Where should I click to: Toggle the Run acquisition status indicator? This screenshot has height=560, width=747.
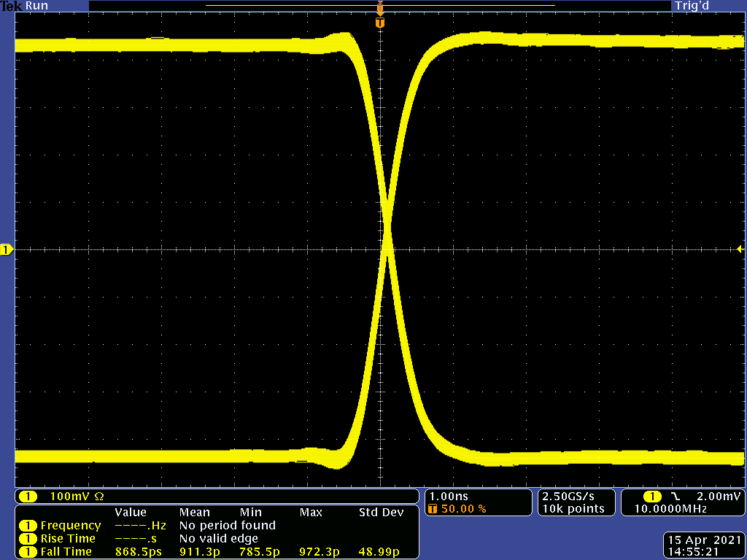point(36,6)
